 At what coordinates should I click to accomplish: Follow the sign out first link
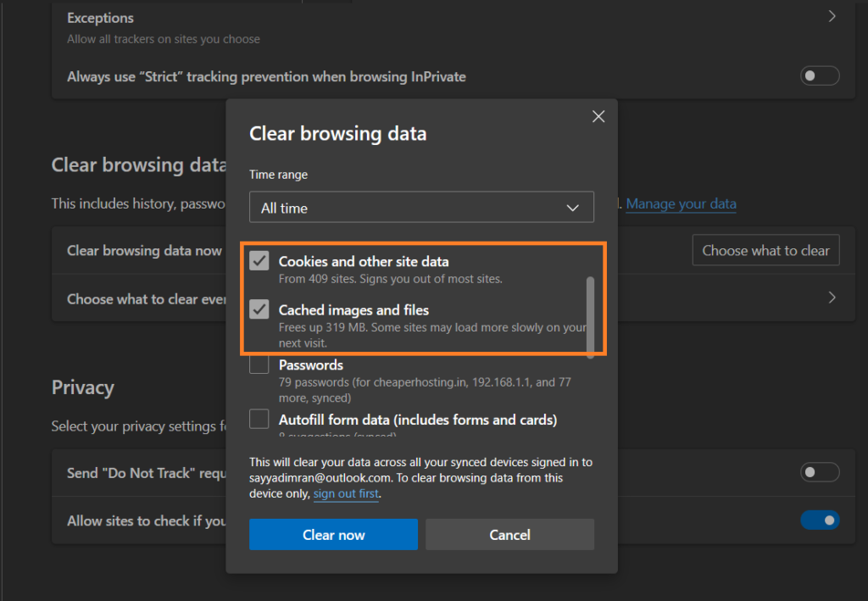click(x=346, y=493)
